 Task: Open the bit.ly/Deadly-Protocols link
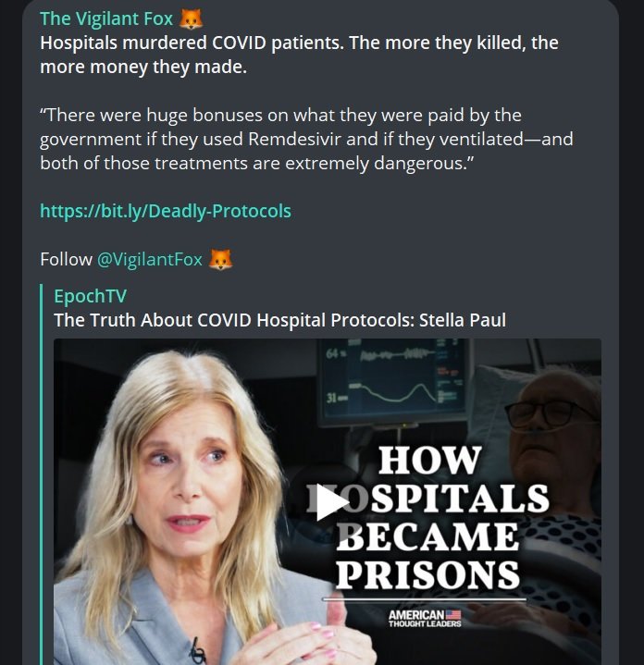click(x=166, y=211)
